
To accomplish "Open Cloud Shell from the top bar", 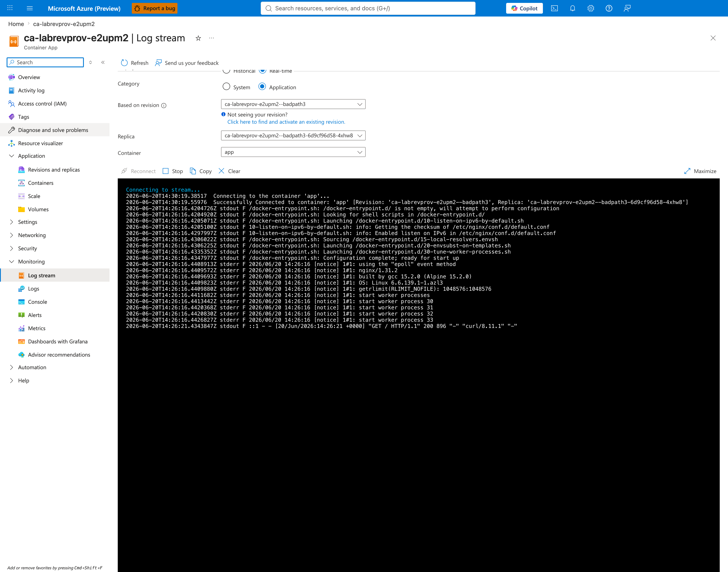I will (x=554, y=8).
